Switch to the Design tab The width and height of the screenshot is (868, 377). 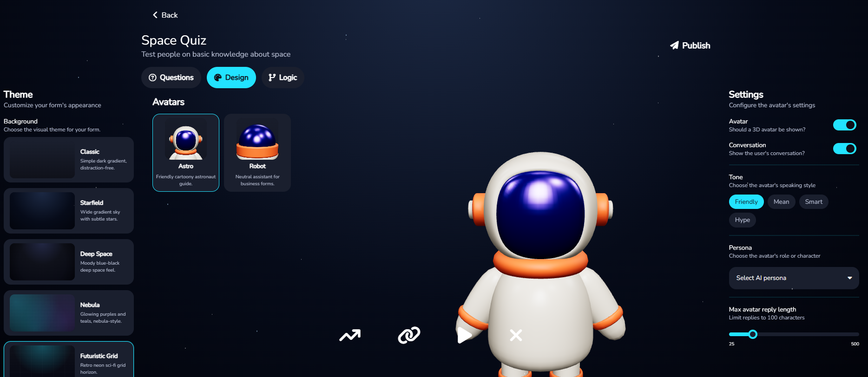pos(231,78)
